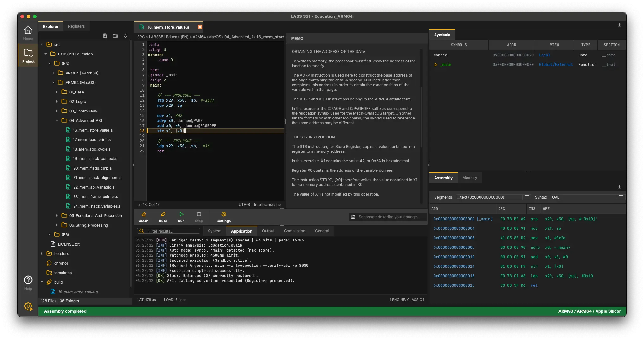Expand the (FR) folder
644x340 pixels.
pyautogui.click(x=49, y=234)
